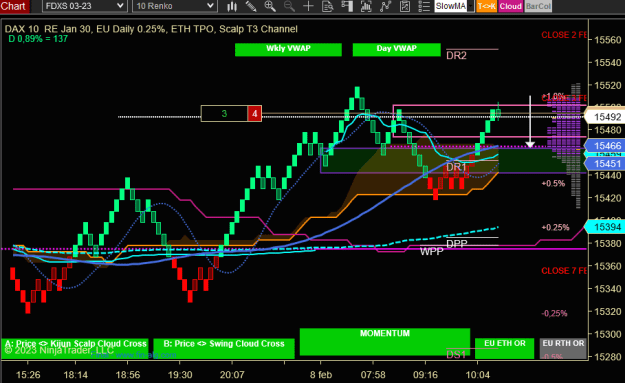Click the WPP pivot label

[432, 251]
